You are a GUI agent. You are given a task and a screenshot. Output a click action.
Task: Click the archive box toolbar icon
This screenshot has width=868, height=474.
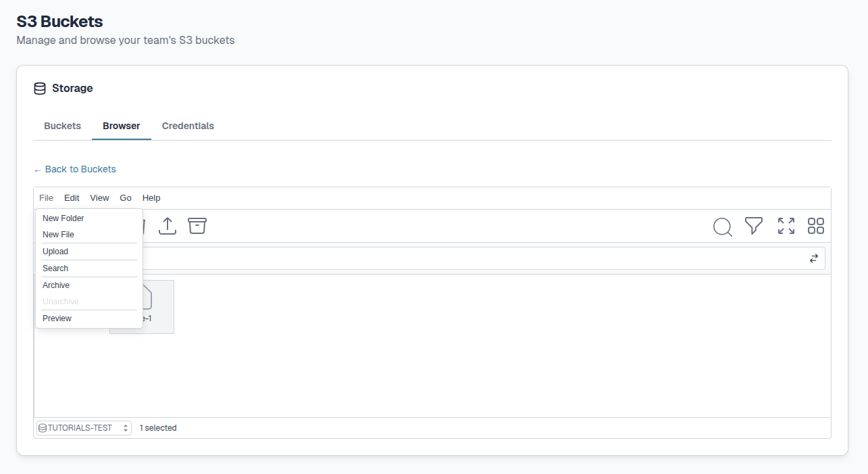[197, 226]
